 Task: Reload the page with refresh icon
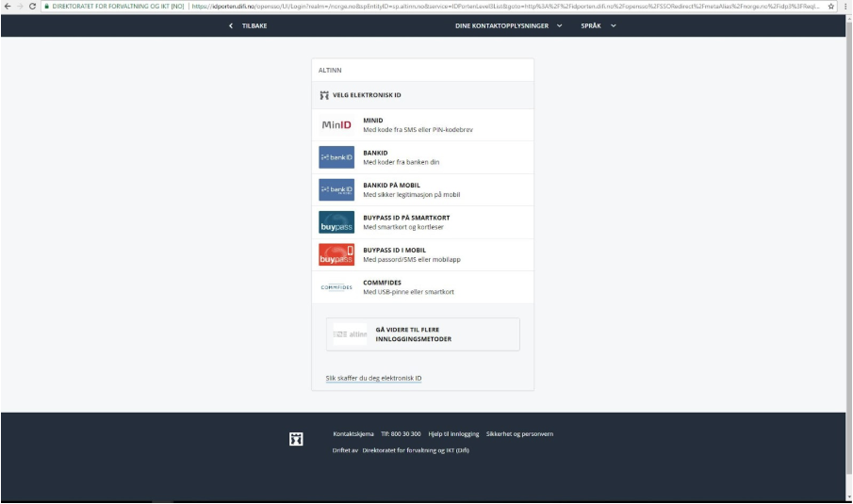pos(32,6)
